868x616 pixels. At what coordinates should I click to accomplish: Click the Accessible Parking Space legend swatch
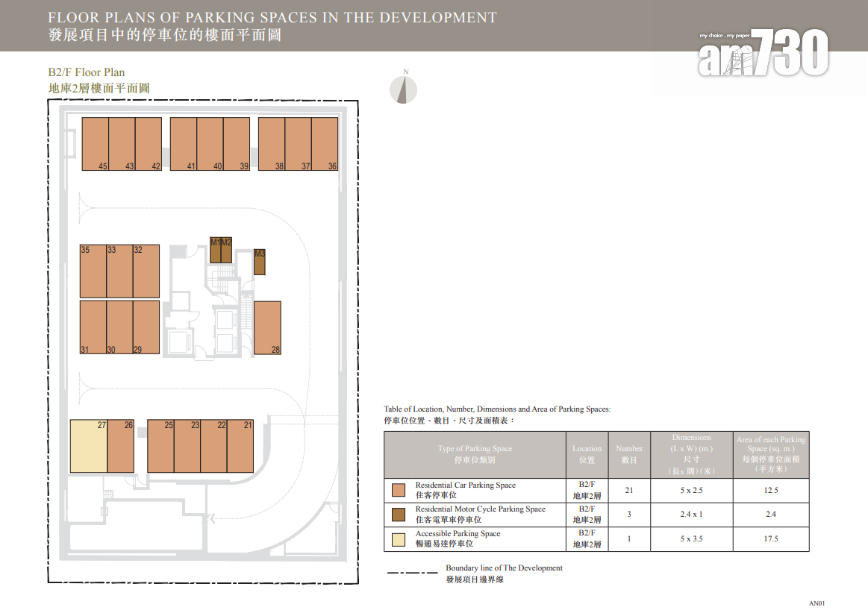[399, 539]
